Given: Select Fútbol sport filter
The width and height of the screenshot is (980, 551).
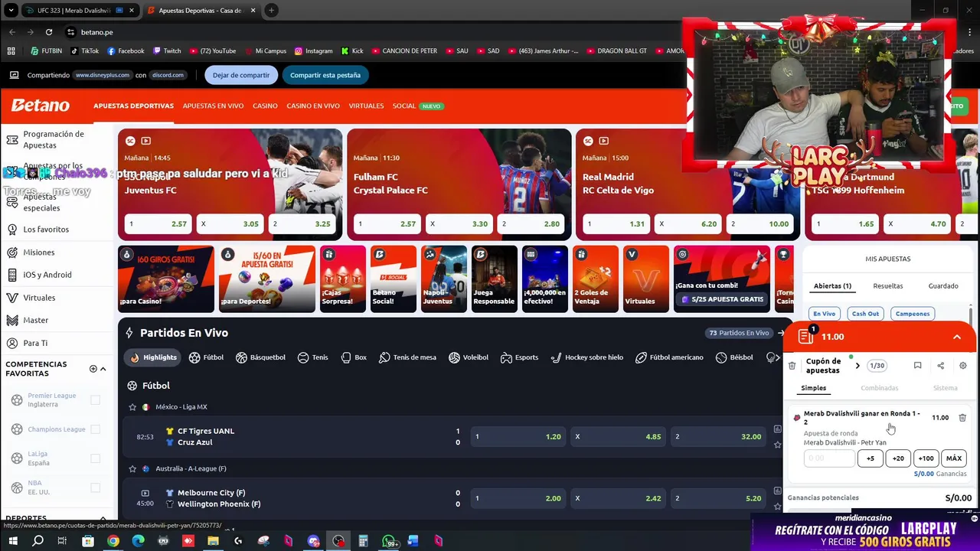Looking at the screenshot, I should click(x=206, y=357).
